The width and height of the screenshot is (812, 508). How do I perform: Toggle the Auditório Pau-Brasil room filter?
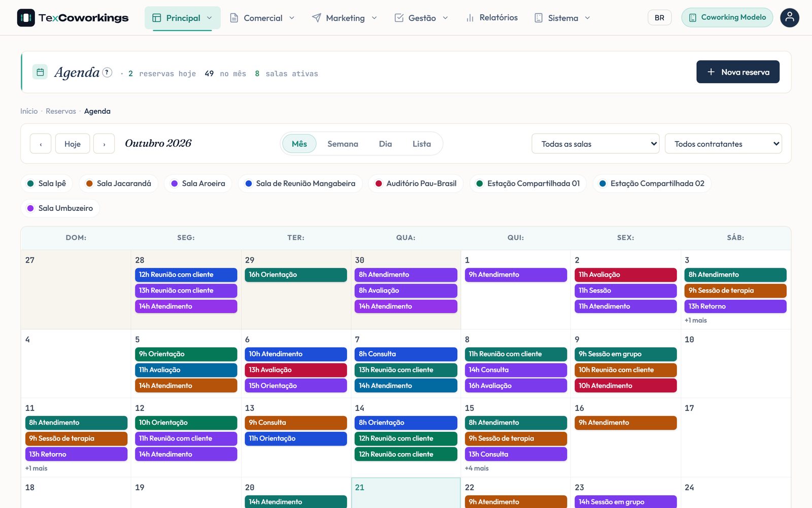(416, 183)
